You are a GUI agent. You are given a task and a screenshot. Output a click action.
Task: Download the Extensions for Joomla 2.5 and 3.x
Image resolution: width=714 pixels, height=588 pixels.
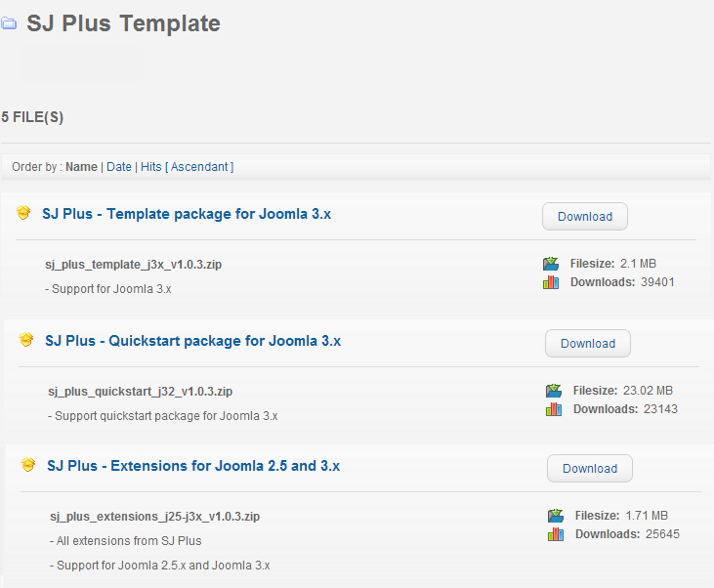[590, 468]
